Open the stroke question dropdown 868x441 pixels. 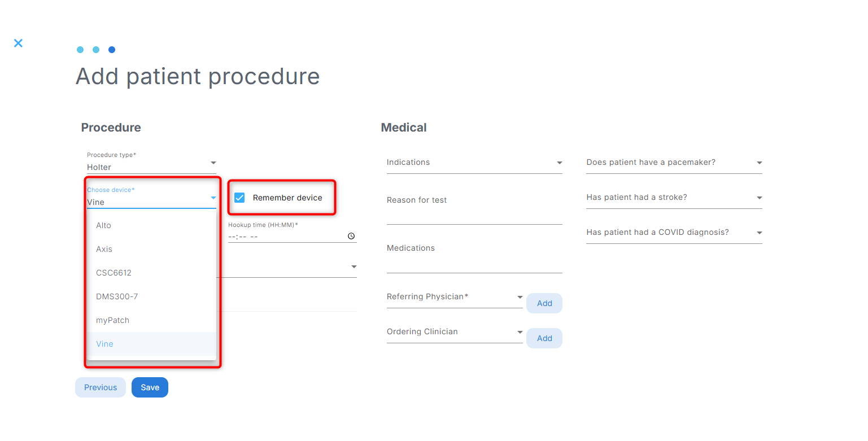[674, 198]
